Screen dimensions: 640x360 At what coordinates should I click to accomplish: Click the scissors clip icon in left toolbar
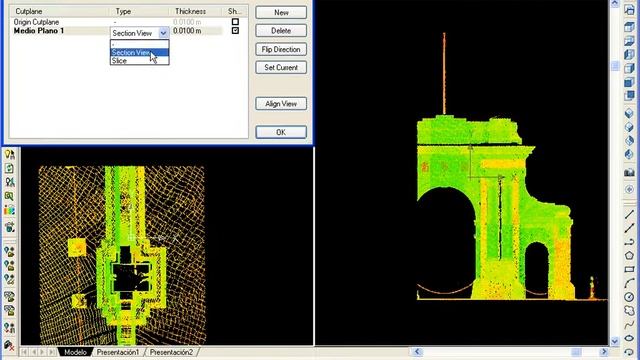pos(9,182)
